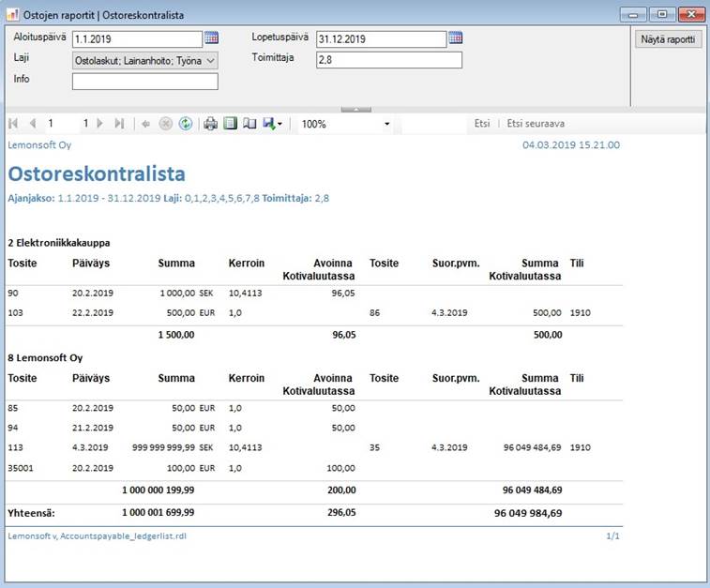Click the Lopetuspäivä date field
The width and height of the screenshot is (710, 588).
click(x=382, y=39)
